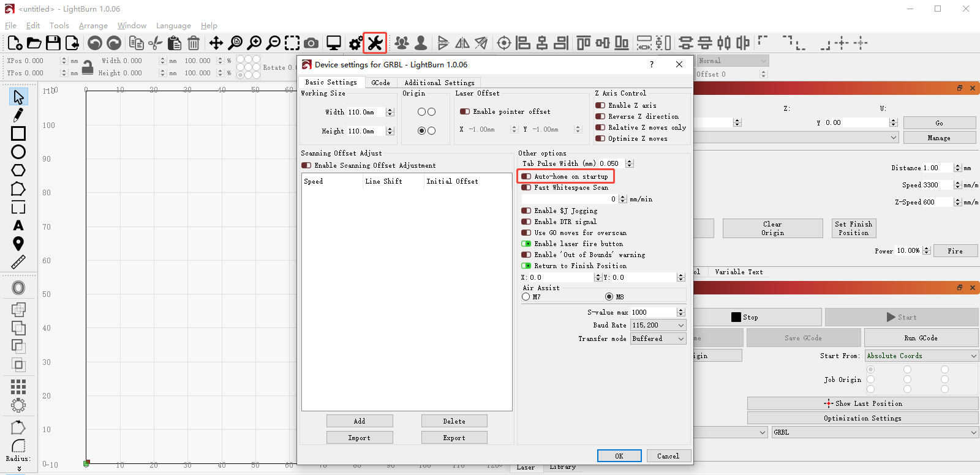980x475 pixels.
Task: Enable Auto-home on startup
Action: [x=526, y=176]
